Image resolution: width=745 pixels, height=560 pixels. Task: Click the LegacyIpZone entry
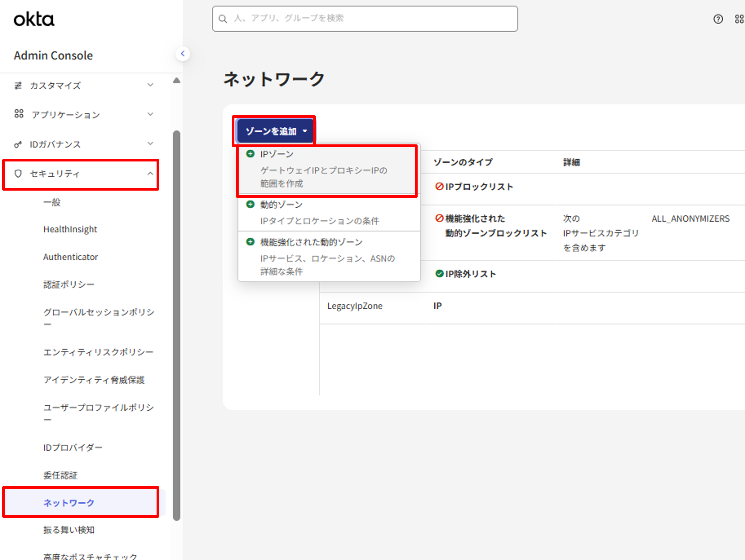coord(355,306)
